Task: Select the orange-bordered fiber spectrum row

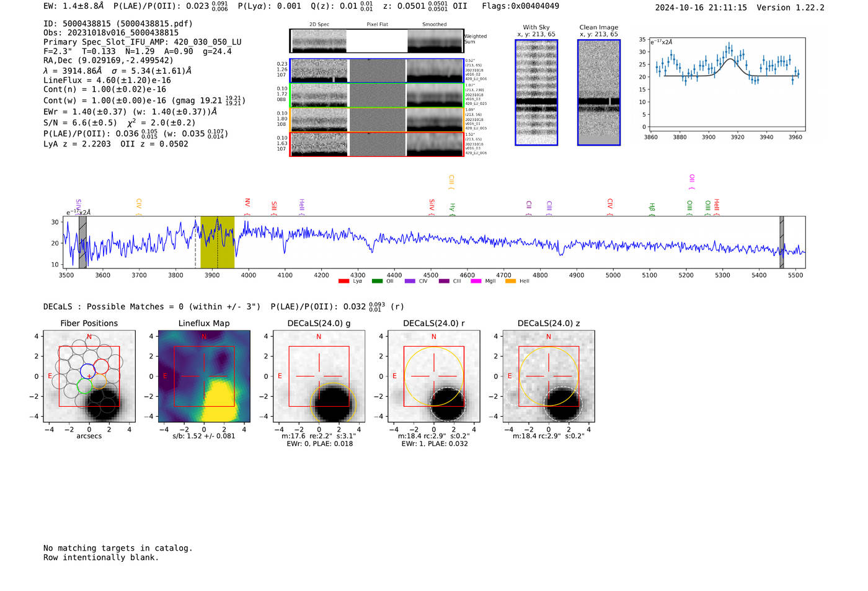Action: 377,120
